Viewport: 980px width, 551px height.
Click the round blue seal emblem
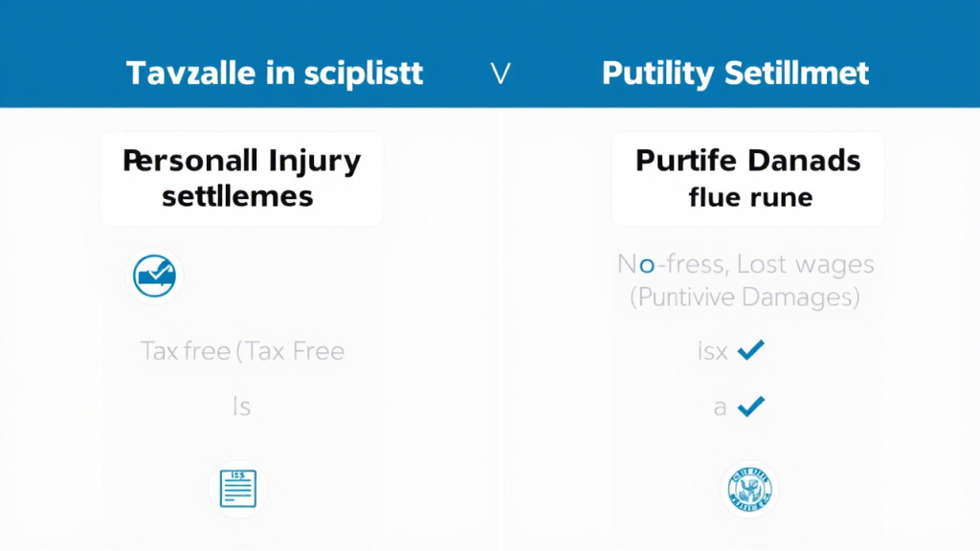click(747, 489)
